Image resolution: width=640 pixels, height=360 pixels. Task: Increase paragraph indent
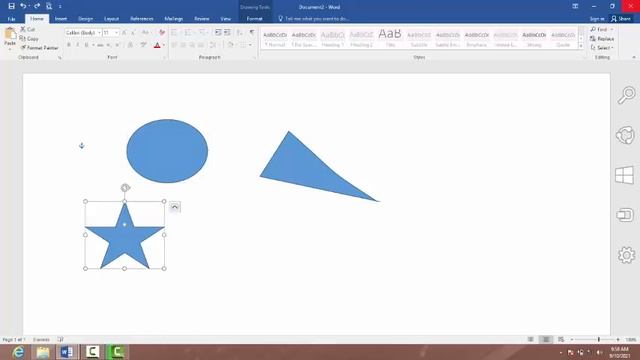(x=227, y=33)
